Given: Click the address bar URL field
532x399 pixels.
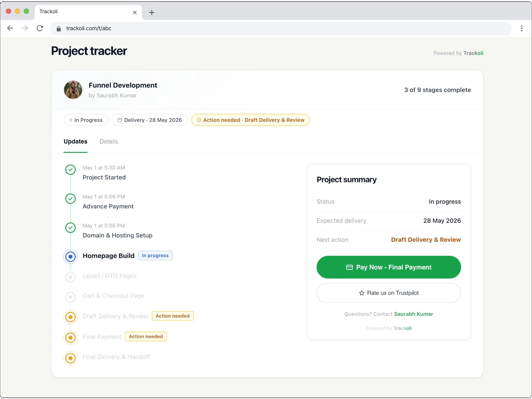Looking at the screenshot, I should [280, 28].
